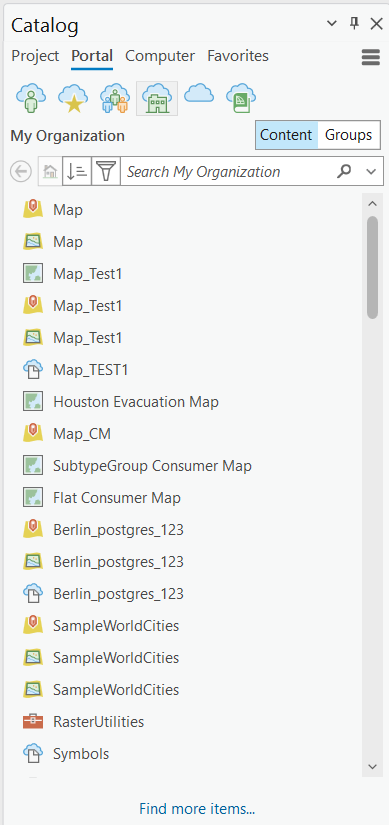The width and height of the screenshot is (389, 825).
Task: Click the square web map icon of Map_Test1
Action: tap(33, 274)
